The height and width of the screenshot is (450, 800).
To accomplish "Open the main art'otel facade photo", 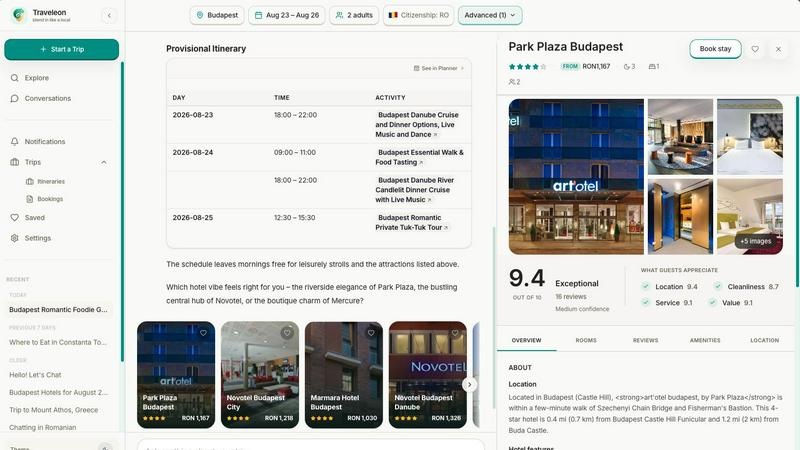I will tap(576, 177).
